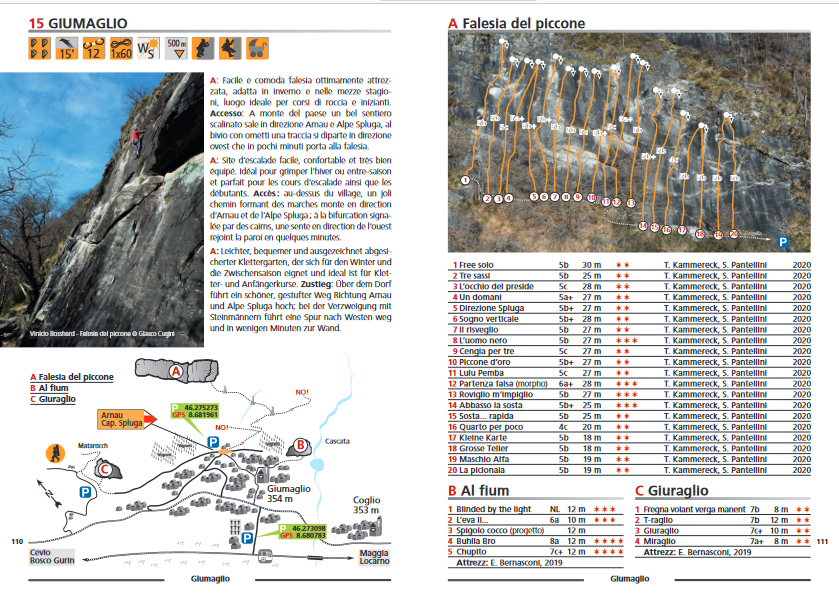Click the 'Coglio 353 m' map label
The height and width of the screenshot is (595, 839).
pyautogui.click(x=367, y=505)
